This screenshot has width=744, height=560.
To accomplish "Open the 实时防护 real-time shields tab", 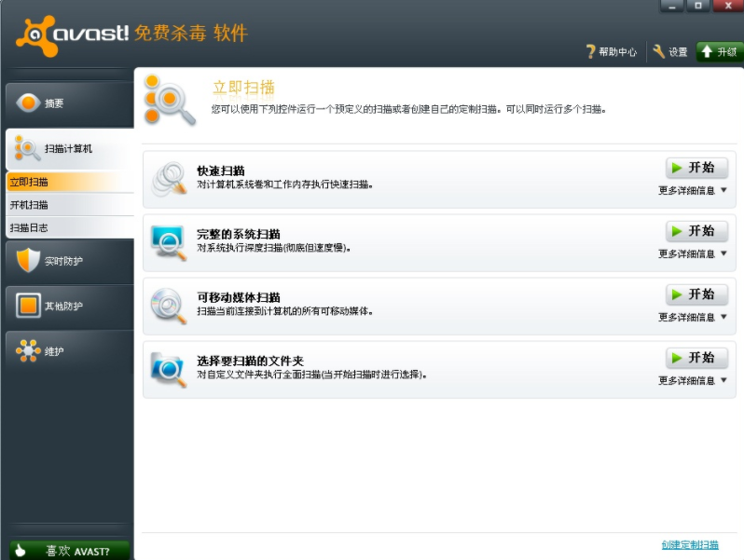I will click(67, 261).
